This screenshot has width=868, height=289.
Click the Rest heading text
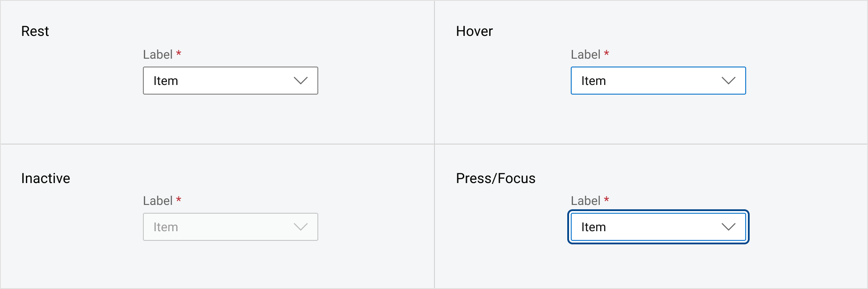pyautogui.click(x=35, y=31)
